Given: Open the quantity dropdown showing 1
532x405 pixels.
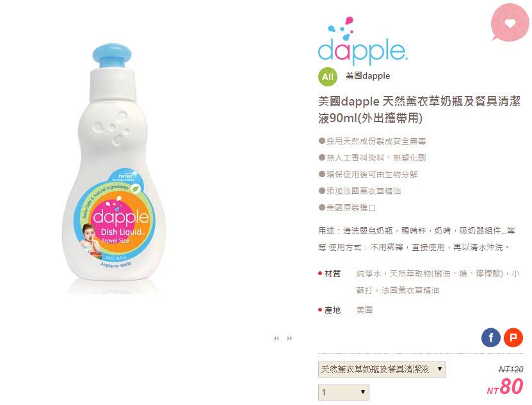Looking at the screenshot, I should click(343, 392).
